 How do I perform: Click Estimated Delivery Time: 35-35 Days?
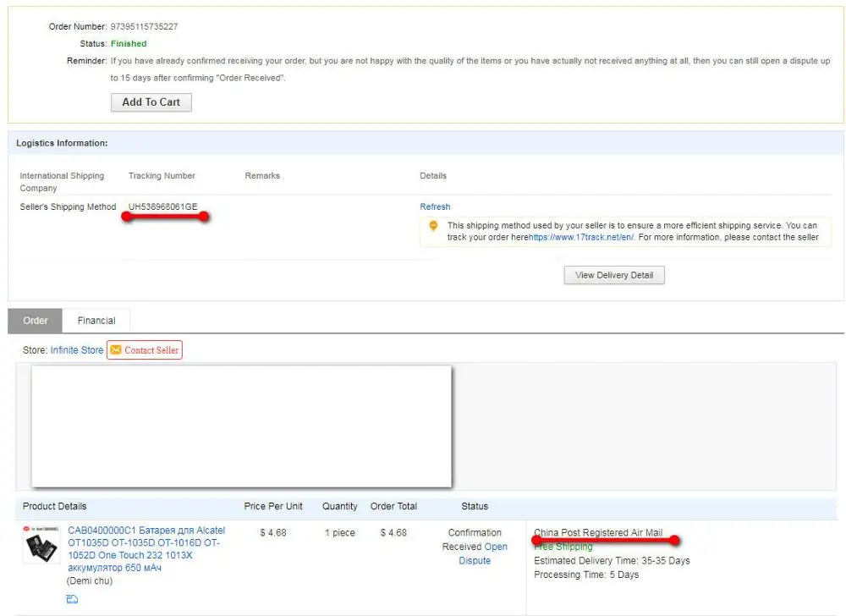(612, 561)
